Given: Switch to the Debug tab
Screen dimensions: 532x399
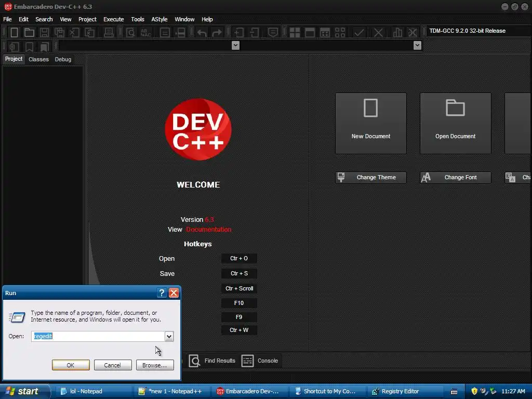Looking at the screenshot, I should (x=63, y=59).
